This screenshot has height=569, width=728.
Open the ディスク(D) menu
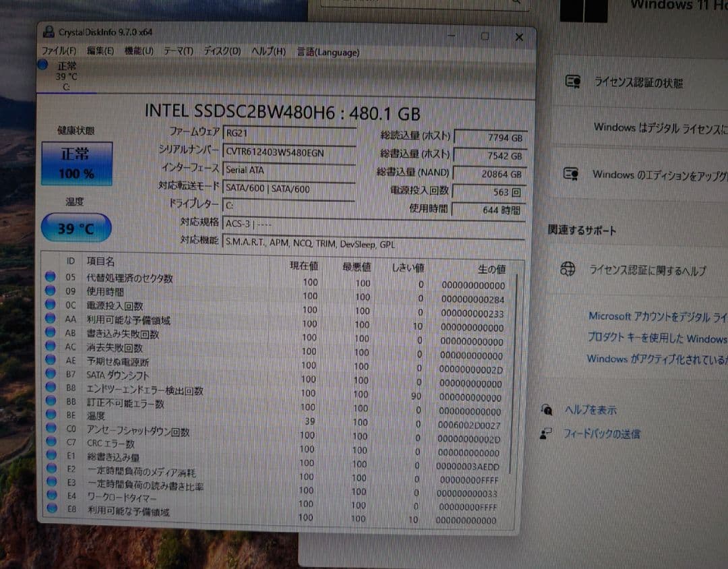(222, 51)
